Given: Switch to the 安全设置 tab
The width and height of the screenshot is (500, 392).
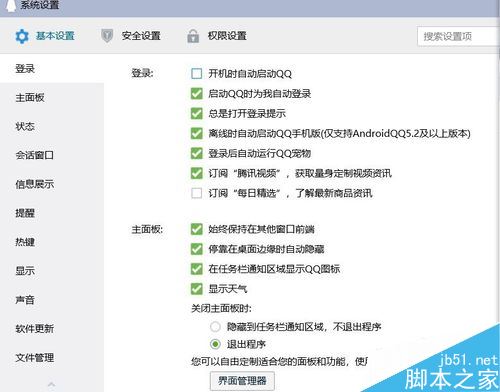Looking at the screenshot, I should coord(131,36).
